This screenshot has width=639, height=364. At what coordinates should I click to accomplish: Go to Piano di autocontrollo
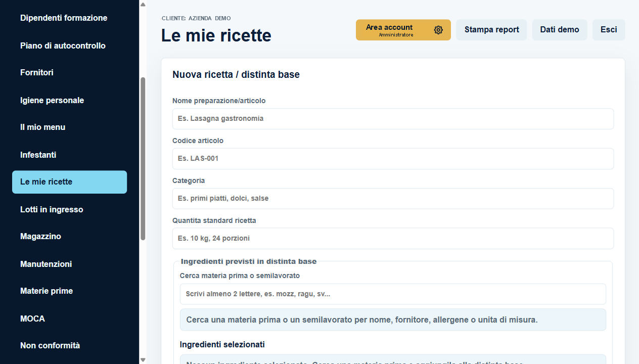pyautogui.click(x=69, y=45)
